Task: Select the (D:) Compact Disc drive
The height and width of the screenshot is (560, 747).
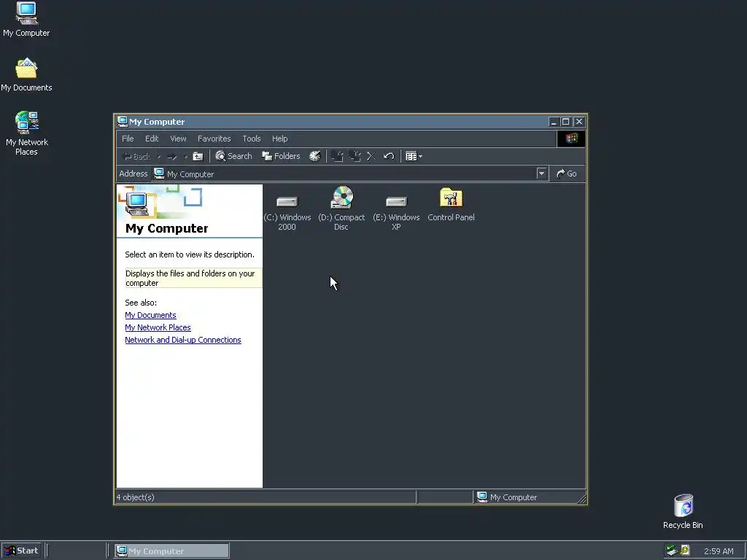Action: coord(341,209)
